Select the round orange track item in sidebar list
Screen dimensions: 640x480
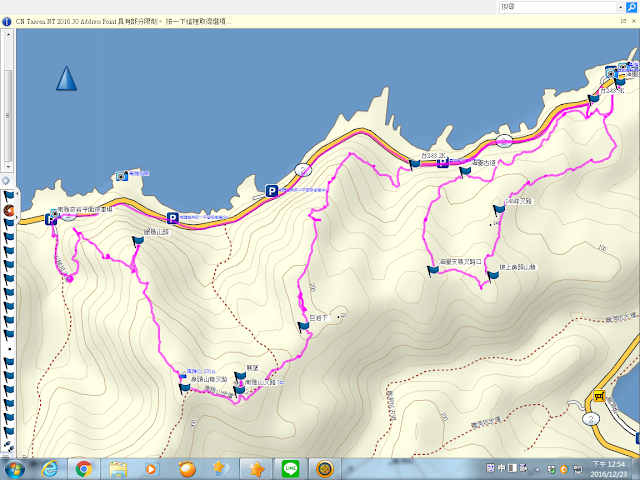click(x=9, y=210)
